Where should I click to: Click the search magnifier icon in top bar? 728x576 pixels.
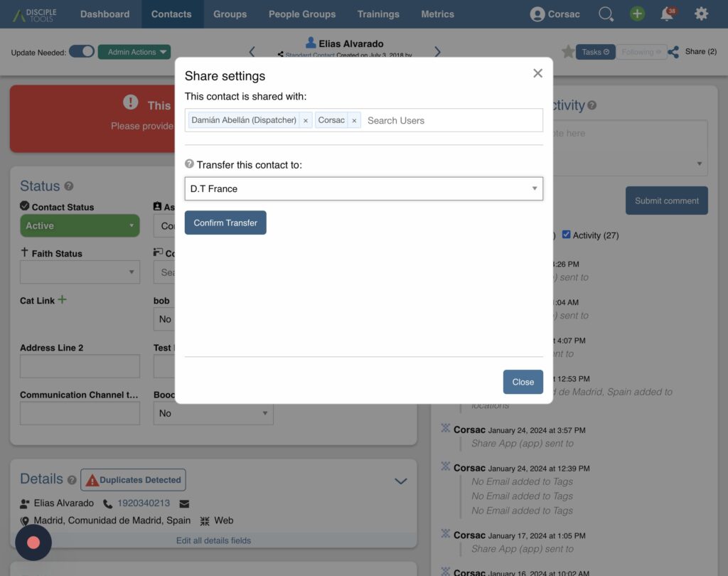tap(606, 14)
